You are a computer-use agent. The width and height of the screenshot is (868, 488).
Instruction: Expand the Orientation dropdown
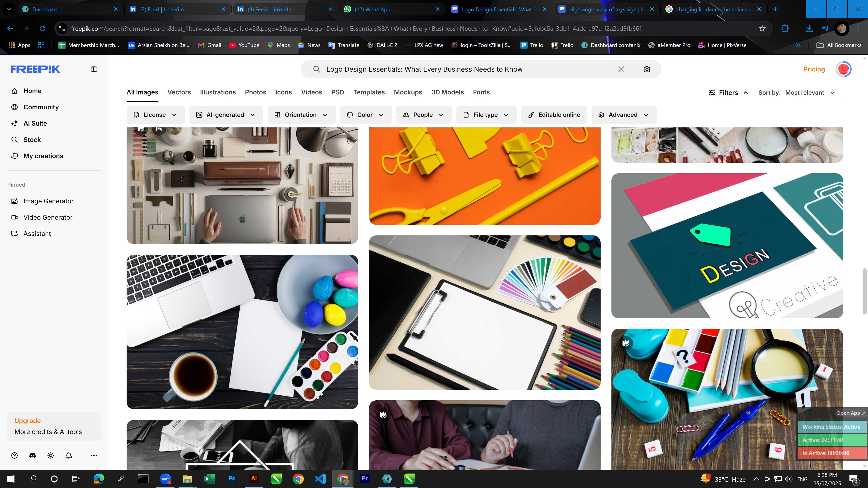(x=301, y=115)
